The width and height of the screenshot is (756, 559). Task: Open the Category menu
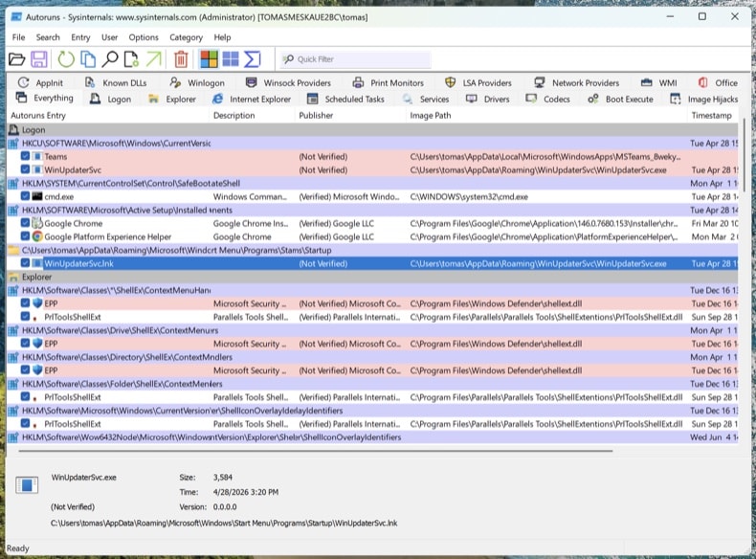[x=186, y=37]
